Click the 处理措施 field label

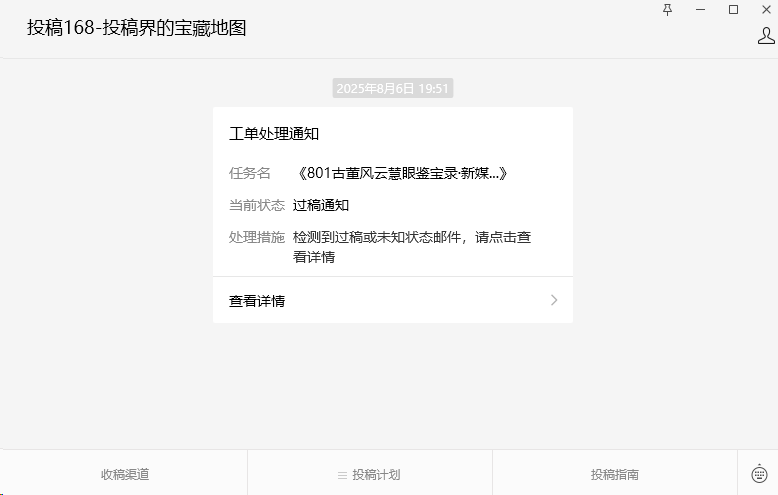(257, 237)
